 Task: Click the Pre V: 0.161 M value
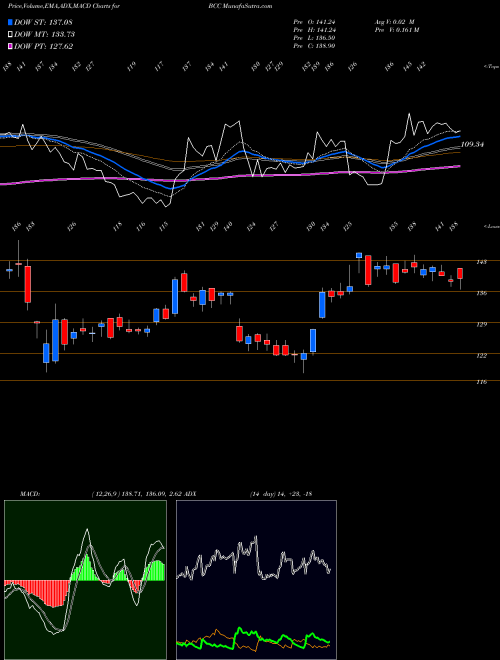[x=396, y=30]
